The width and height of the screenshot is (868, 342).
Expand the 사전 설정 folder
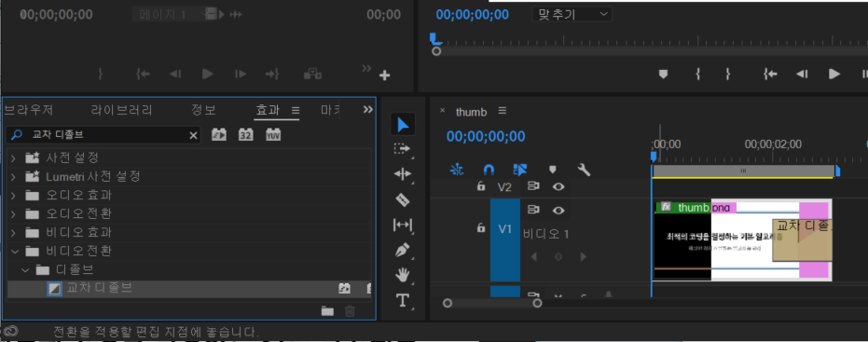coord(13,157)
